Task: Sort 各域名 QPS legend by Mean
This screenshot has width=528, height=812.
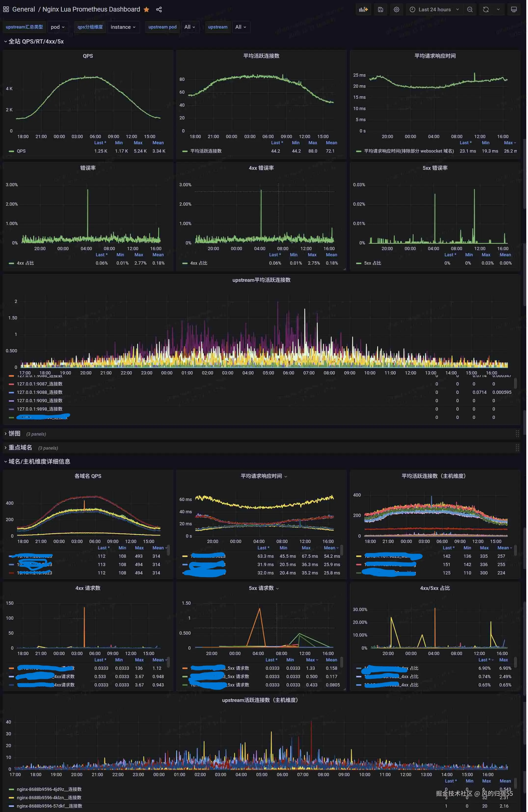Action: 158,548
